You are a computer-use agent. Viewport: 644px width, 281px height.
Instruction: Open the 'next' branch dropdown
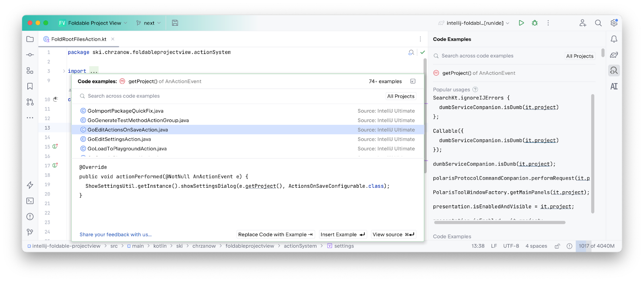[149, 23]
